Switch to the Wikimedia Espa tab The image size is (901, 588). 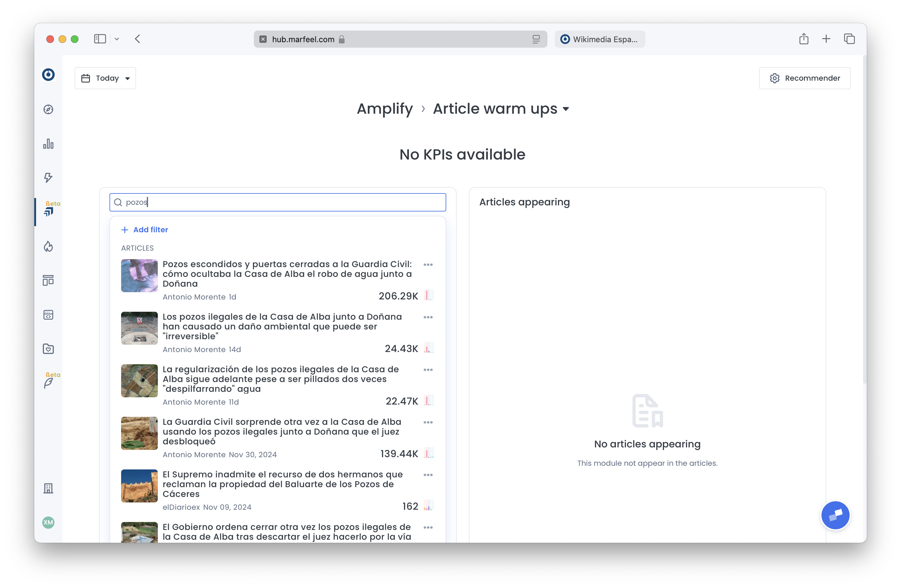point(600,39)
